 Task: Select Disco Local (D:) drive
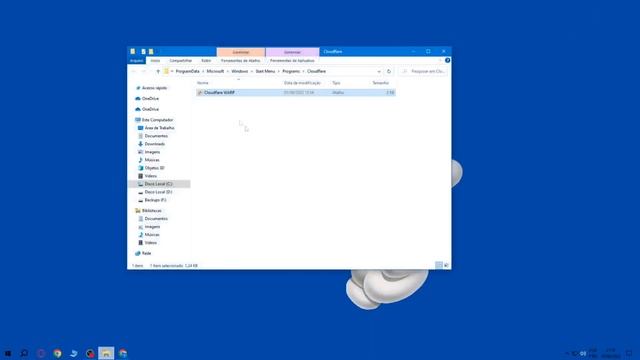pos(158,192)
